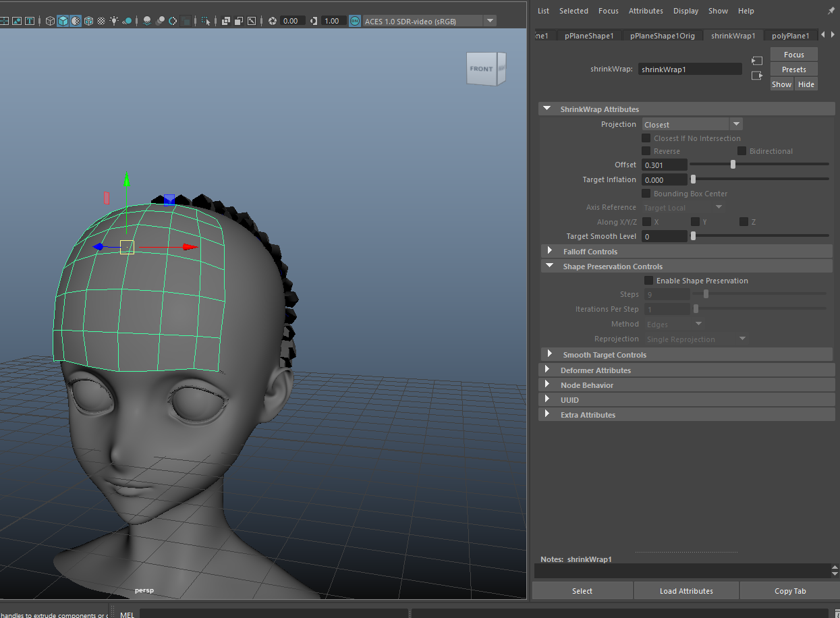Toggle Motion Blur in viewport

coord(160,21)
